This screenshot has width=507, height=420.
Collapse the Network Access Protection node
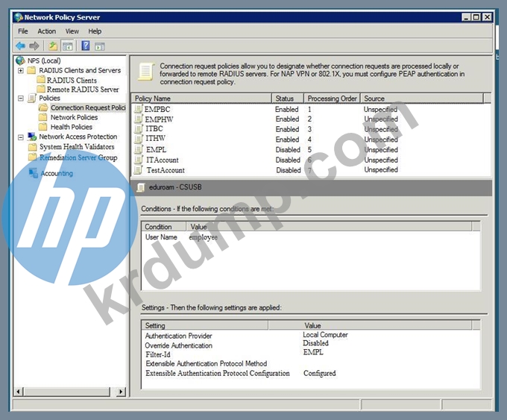click(21, 137)
